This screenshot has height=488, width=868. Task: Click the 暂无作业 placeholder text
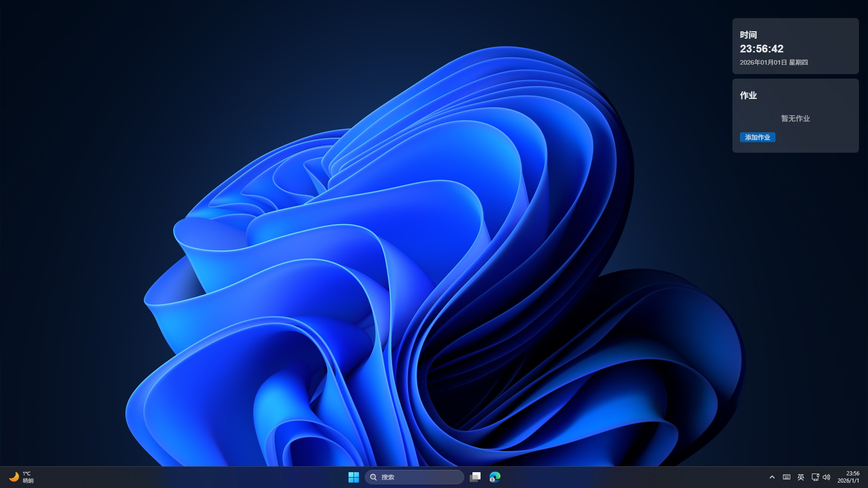click(795, 118)
